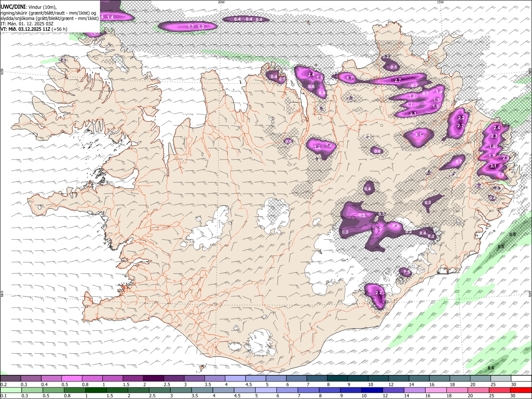Click the '2.4' value at top of the east-coast band
Image resolution: width=532 pixels, height=399 pixels.
(x=497, y=128)
